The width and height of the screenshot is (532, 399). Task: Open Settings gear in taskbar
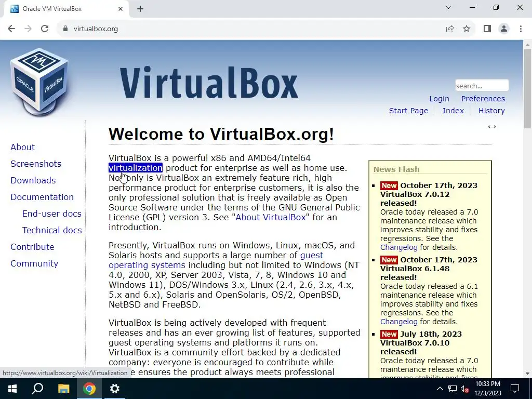(115, 389)
